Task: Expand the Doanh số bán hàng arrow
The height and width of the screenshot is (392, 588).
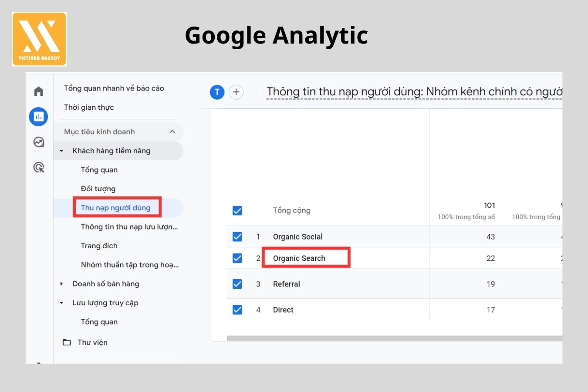Action: point(61,284)
